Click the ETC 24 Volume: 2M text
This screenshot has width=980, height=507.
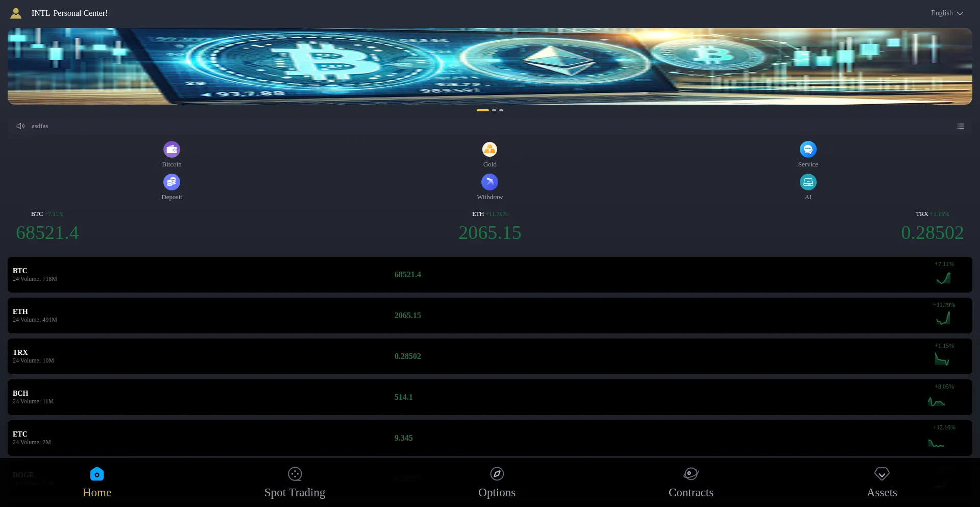click(32, 442)
